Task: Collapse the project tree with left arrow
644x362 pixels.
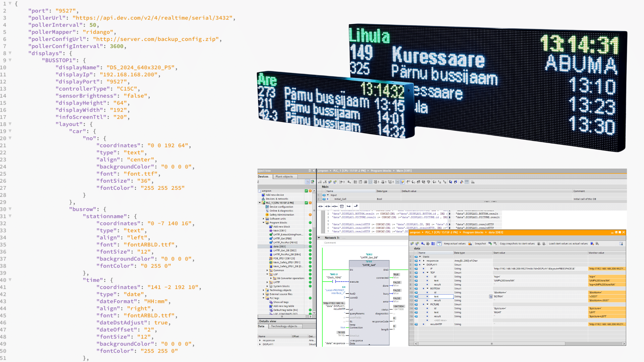Action: coord(314,171)
